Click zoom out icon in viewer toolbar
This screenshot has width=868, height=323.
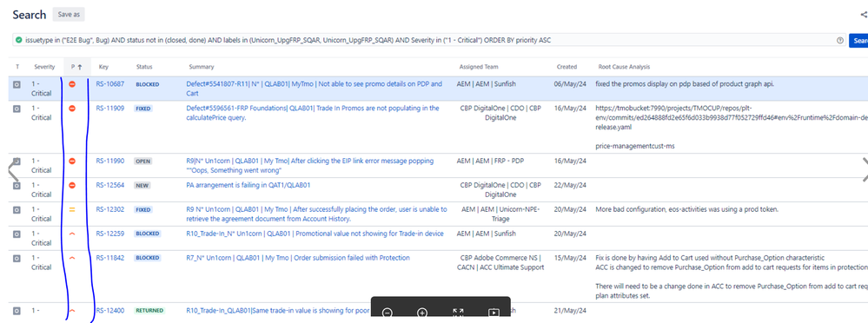pos(388,313)
